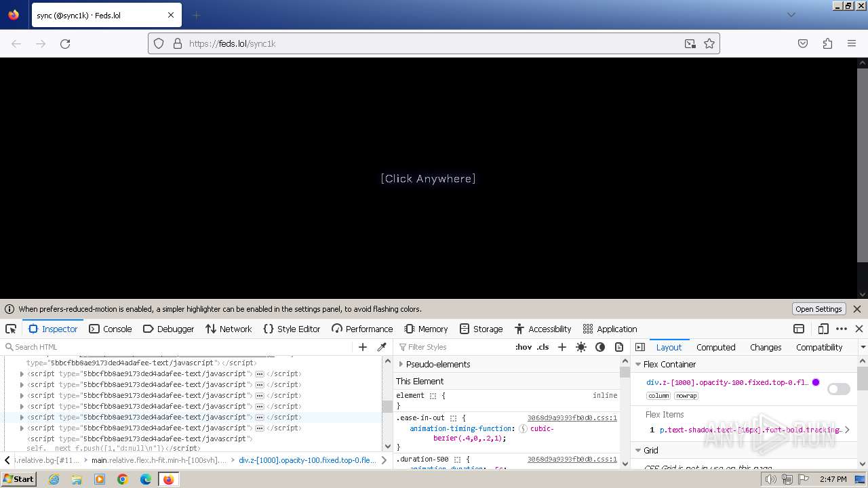Click the element picker icon in DevTools
Screen dimensions: 868x488
(x=11, y=329)
